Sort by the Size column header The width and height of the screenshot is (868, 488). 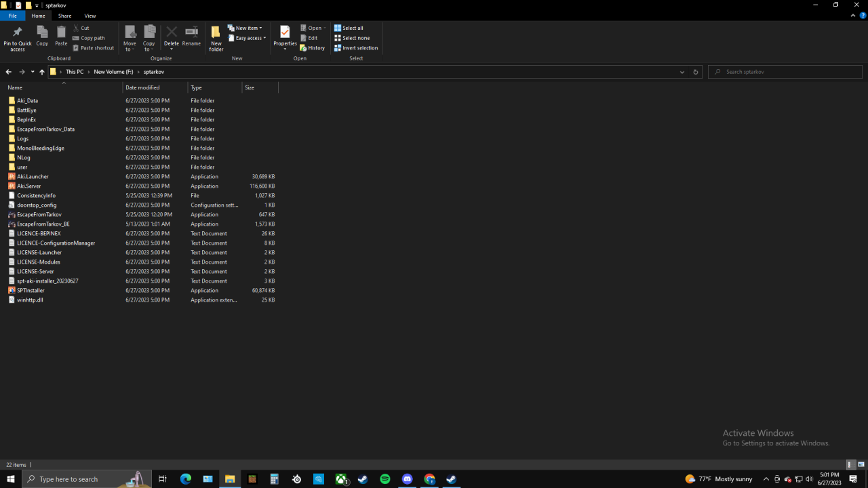point(260,87)
